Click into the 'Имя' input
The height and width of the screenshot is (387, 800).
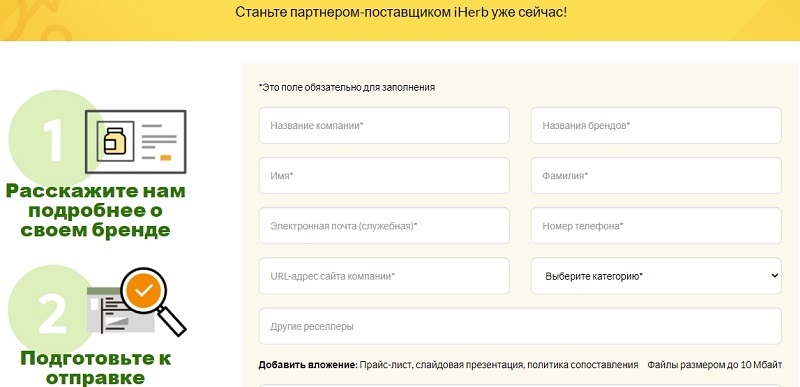(x=384, y=175)
